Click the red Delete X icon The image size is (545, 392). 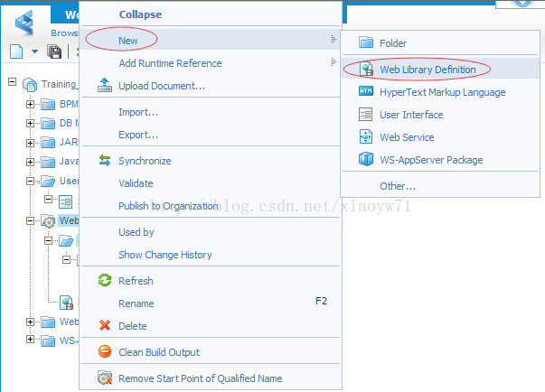[x=105, y=325]
